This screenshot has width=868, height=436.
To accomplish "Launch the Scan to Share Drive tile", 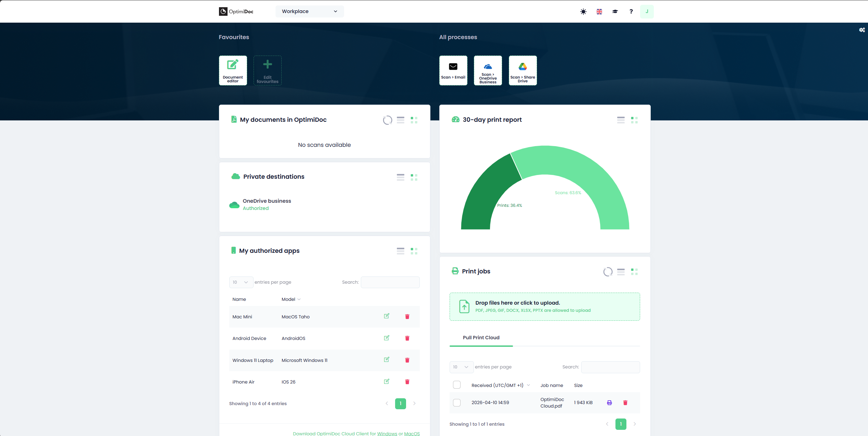I will pos(522,70).
